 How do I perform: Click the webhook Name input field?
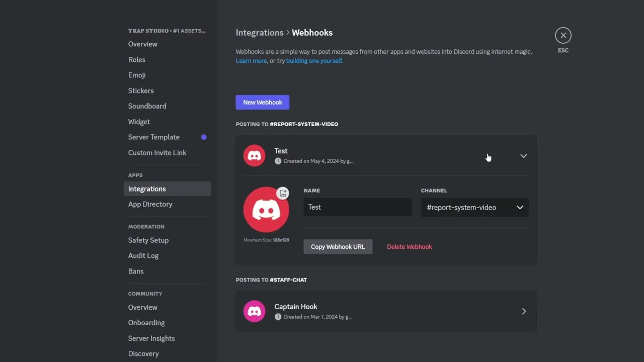(357, 207)
